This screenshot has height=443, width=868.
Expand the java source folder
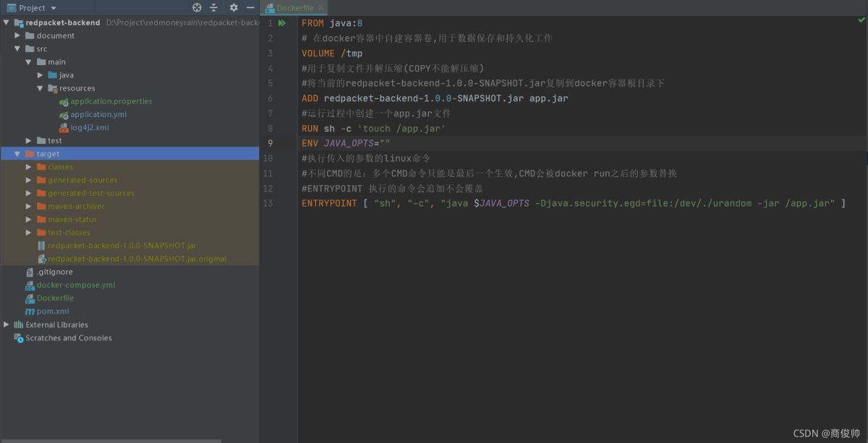[41, 75]
